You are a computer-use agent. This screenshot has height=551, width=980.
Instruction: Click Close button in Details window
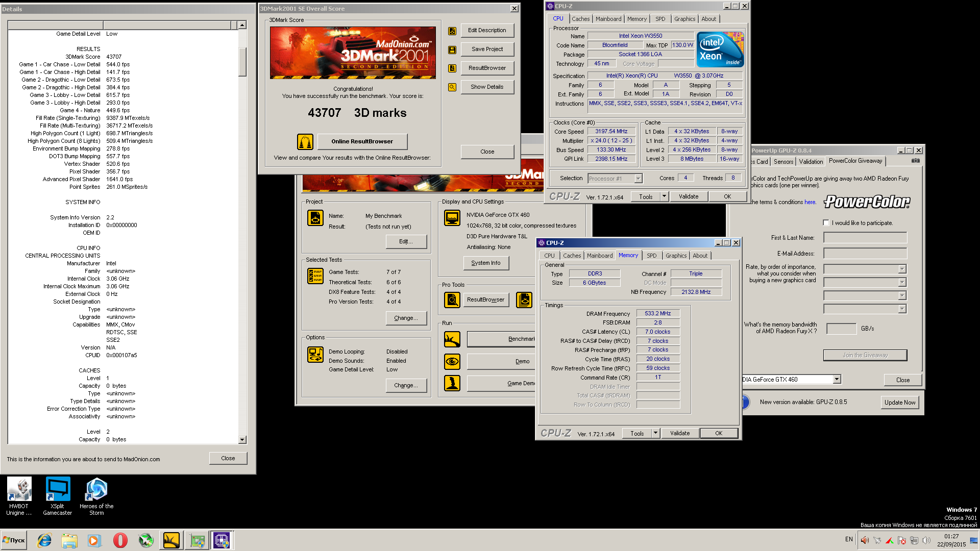(x=228, y=459)
